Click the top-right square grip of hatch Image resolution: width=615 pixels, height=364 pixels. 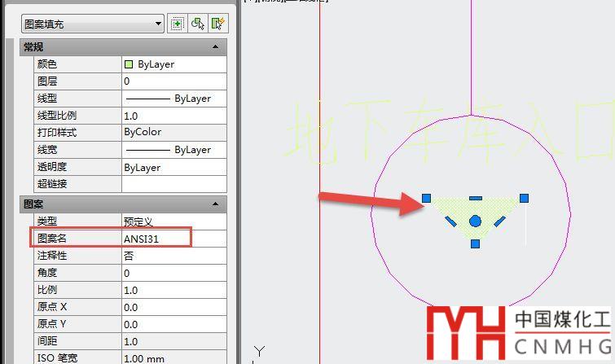tap(525, 198)
